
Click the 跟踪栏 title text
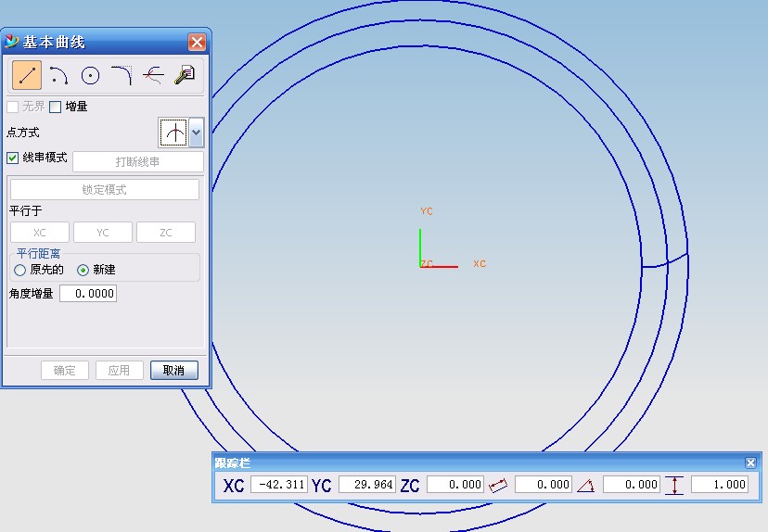(x=233, y=462)
